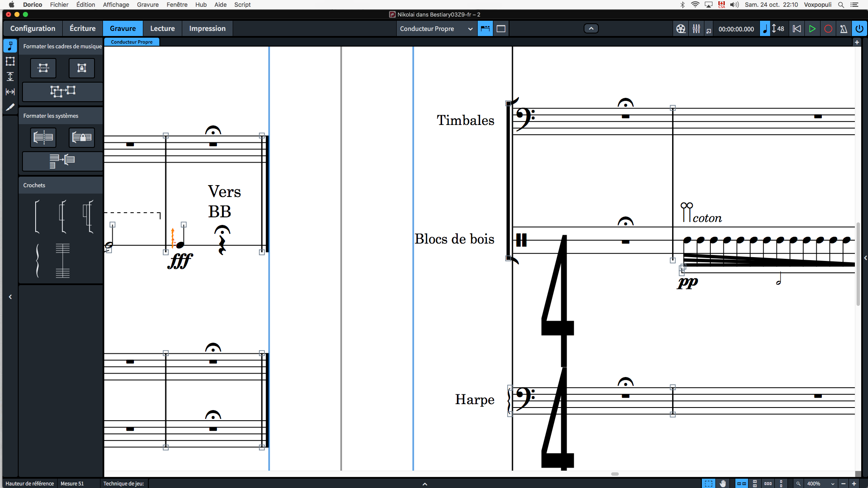Collapse the left panel with chevron
This screenshot has width=868, height=488.
point(10,297)
